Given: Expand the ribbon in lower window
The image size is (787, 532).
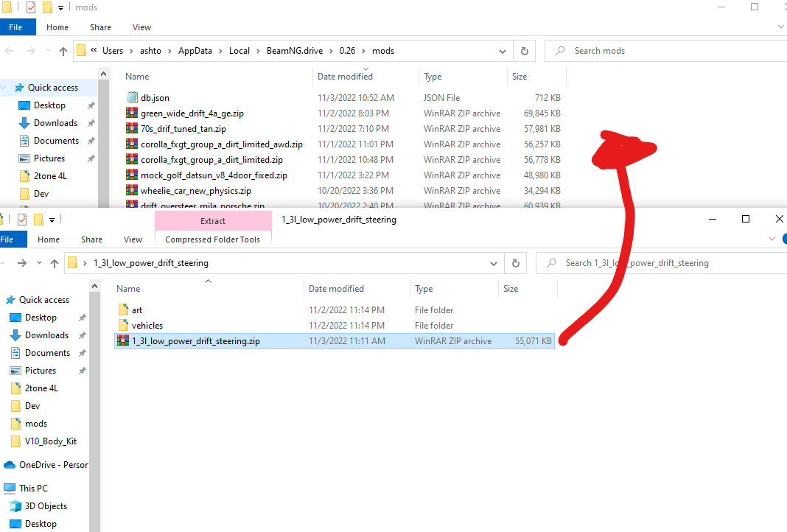Looking at the screenshot, I should (772, 239).
